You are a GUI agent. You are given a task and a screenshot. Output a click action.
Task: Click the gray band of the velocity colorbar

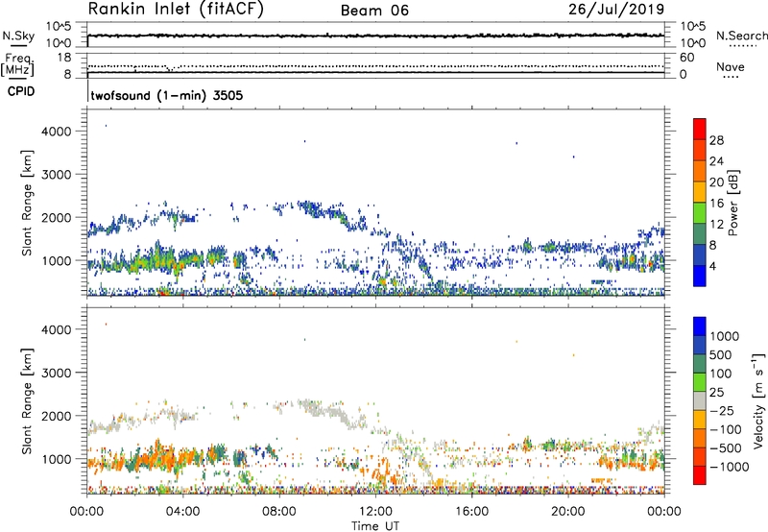(700, 401)
